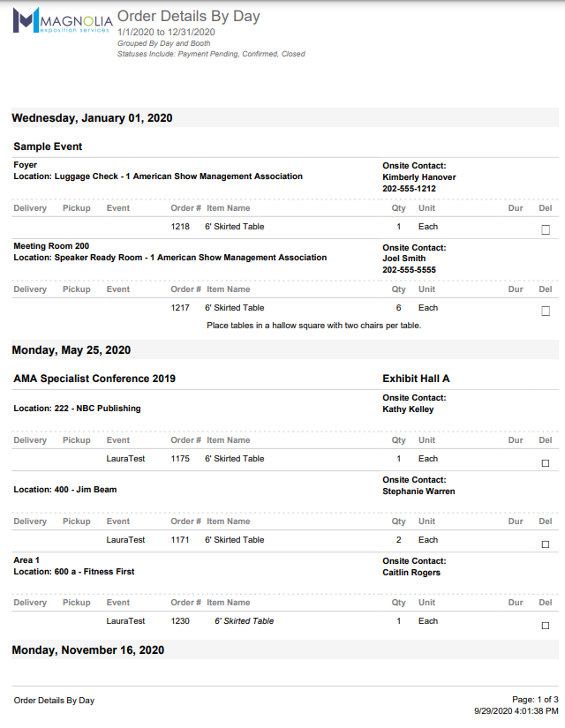Click phone number 202-555-1212
565x728 pixels.
click(x=409, y=189)
